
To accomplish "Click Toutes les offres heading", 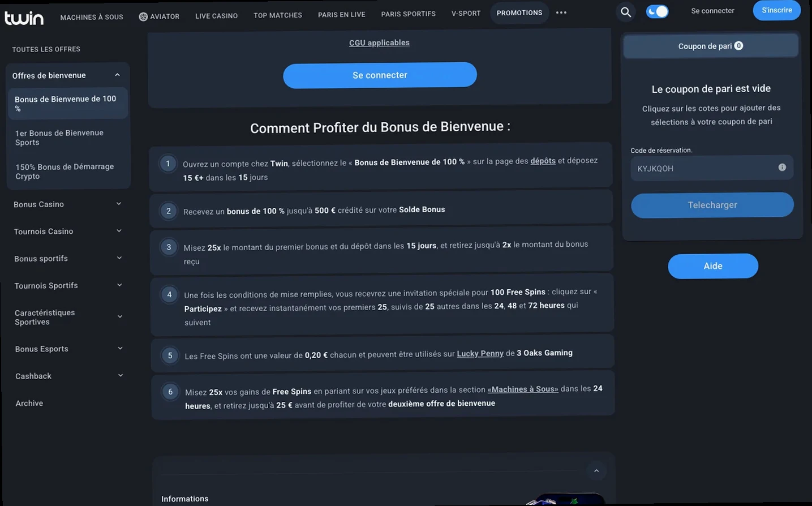I will point(46,49).
